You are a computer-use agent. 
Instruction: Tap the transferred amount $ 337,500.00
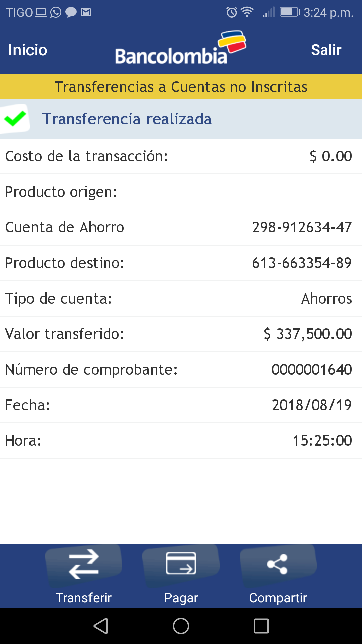point(308,334)
